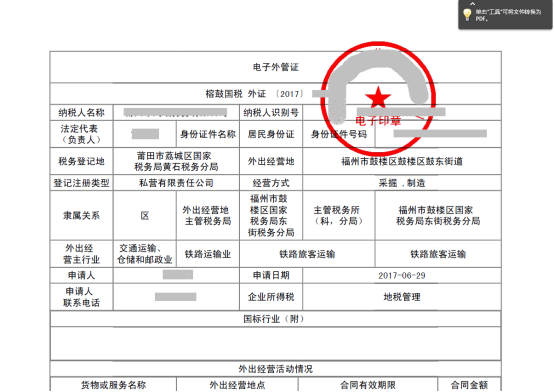Viewport: 555px width, 392px height.
Task: Click the '外出经营地主管税务局' label
Action: click(x=208, y=216)
